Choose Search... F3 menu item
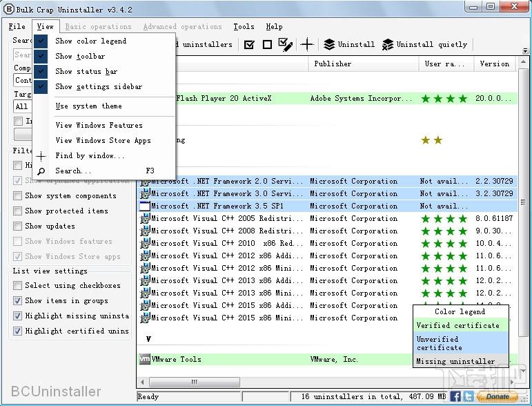532x406 pixels. click(104, 171)
